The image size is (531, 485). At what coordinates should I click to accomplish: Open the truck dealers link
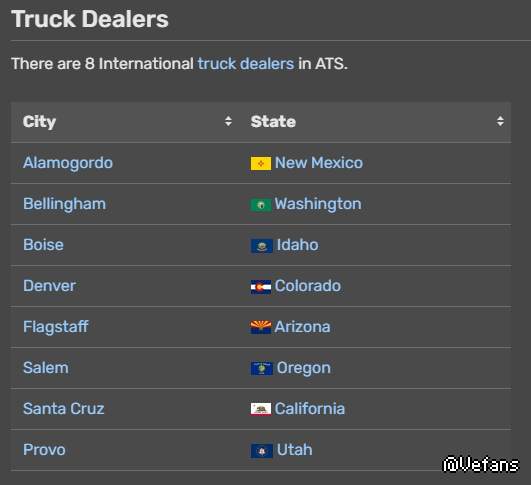[x=246, y=64]
